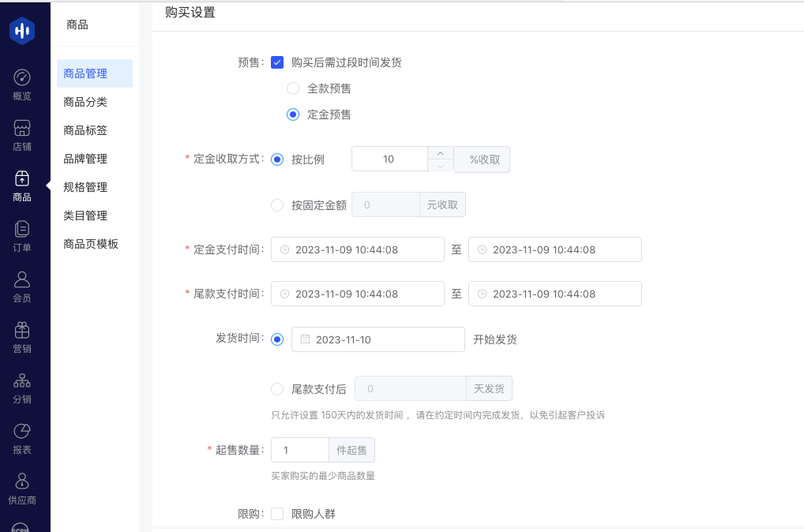Image resolution: width=804 pixels, height=532 pixels.
Task: Click clock icon in 尾款支付时间 start field
Action: point(284,294)
